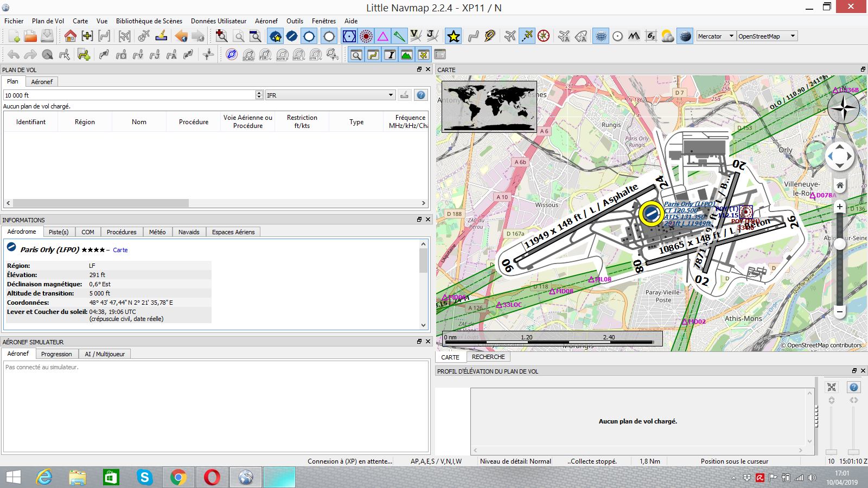Image resolution: width=868 pixels, height=488 pixels.
Task: Switch to the Météo tab
Action: (x=157, y=232)
